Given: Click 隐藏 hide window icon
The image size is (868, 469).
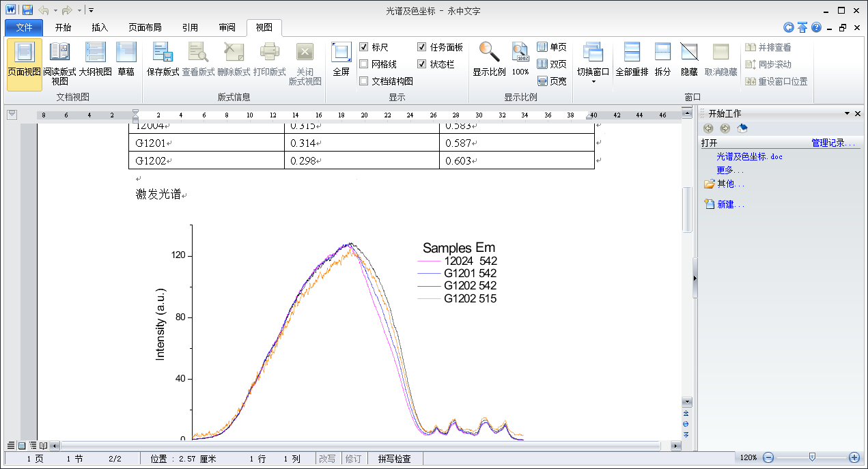Looking at the screenshot, I should click(x=689, y=52).
